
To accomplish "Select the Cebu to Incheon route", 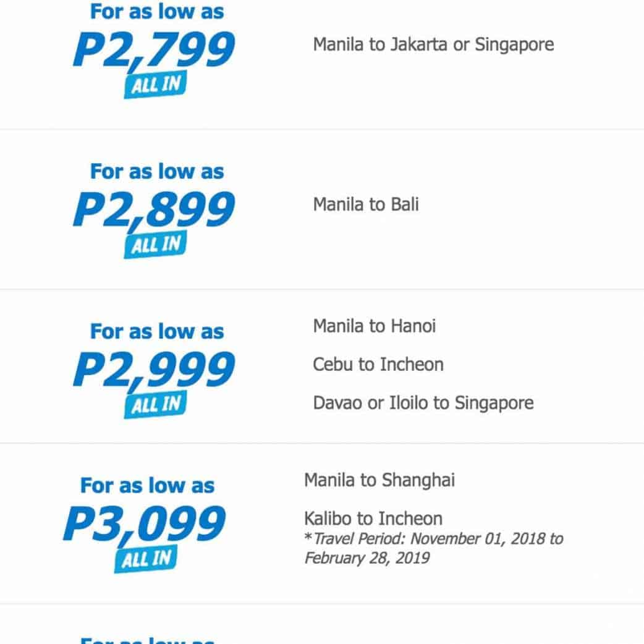I will coord(378,364).
